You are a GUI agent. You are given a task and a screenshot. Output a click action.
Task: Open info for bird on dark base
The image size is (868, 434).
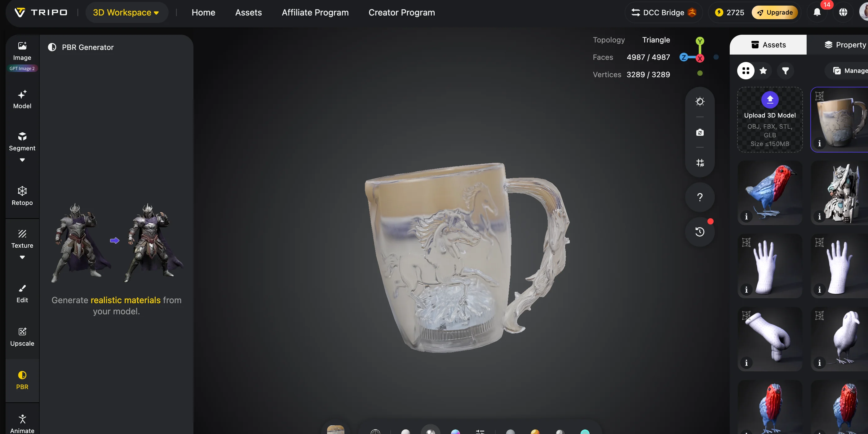coord(746,217)
